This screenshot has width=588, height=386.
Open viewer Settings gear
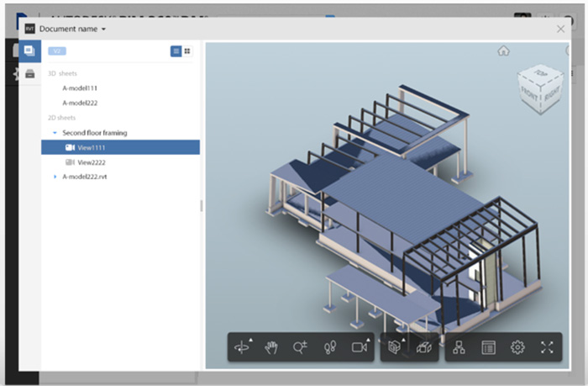(x=517, y=347)
